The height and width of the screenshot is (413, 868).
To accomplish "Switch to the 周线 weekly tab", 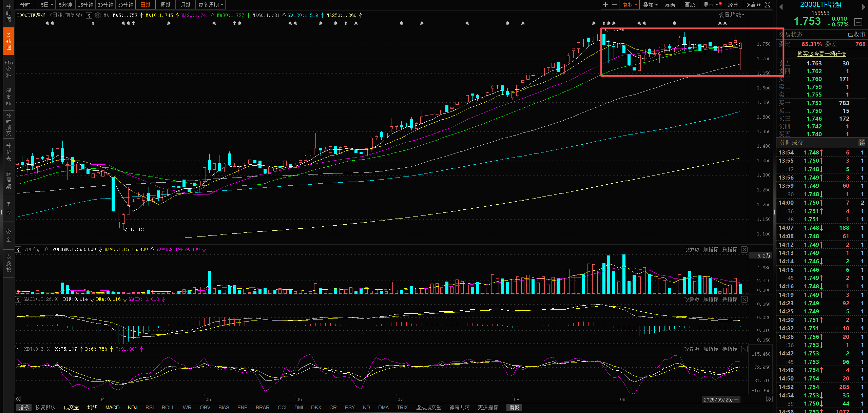I will pyautogui.click(x=166, y=5).
